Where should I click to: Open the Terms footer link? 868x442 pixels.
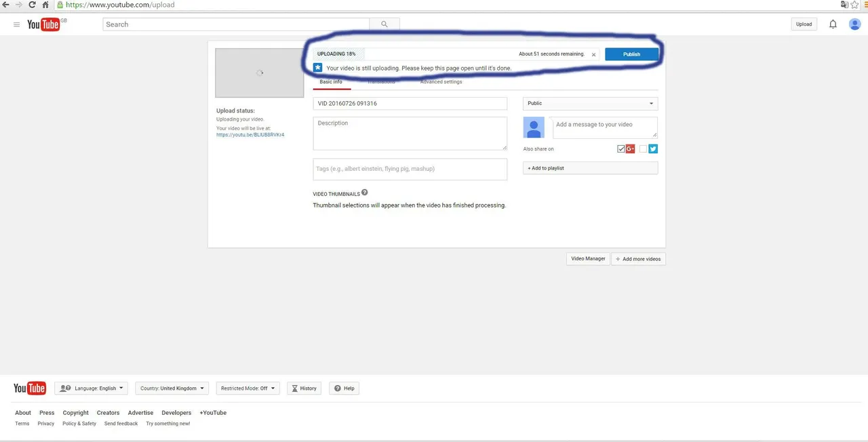point(22,424)
